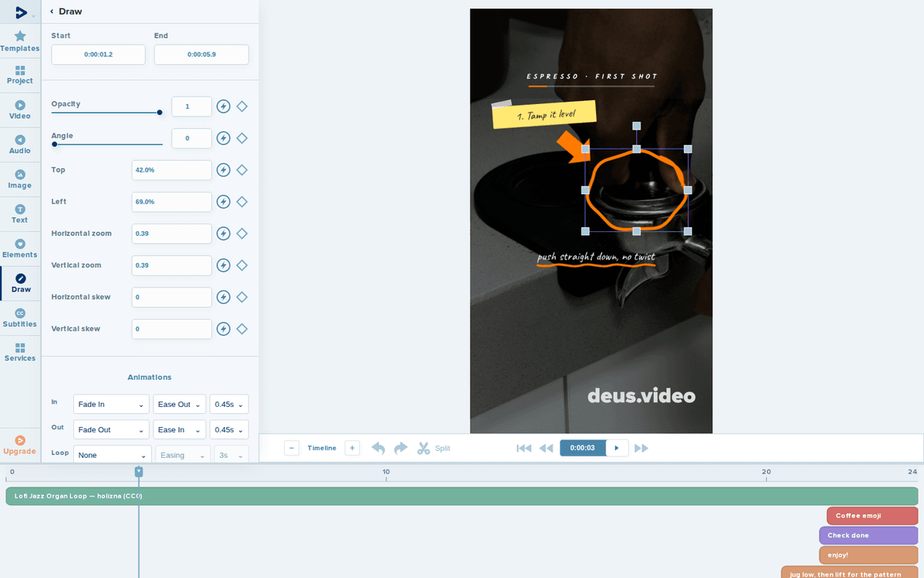Image resolution: width=924 pixels, height=578 pixels.
Task: Undo the last action
Action: (x=378, y=448)
